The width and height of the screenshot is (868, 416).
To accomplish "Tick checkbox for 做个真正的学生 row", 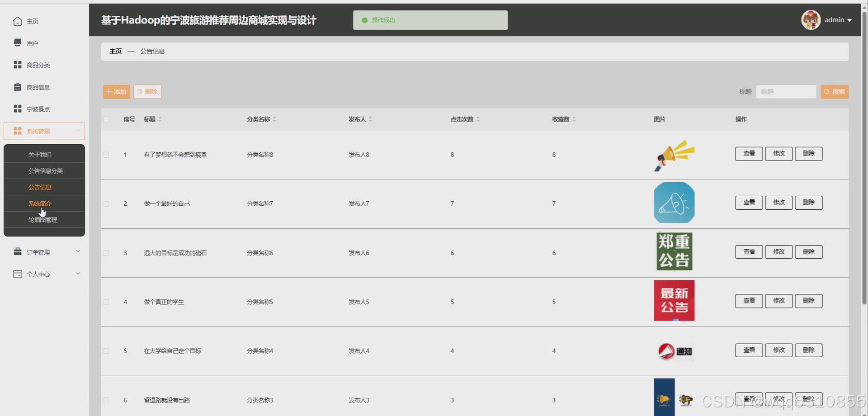I will click(x=106, y=302).
